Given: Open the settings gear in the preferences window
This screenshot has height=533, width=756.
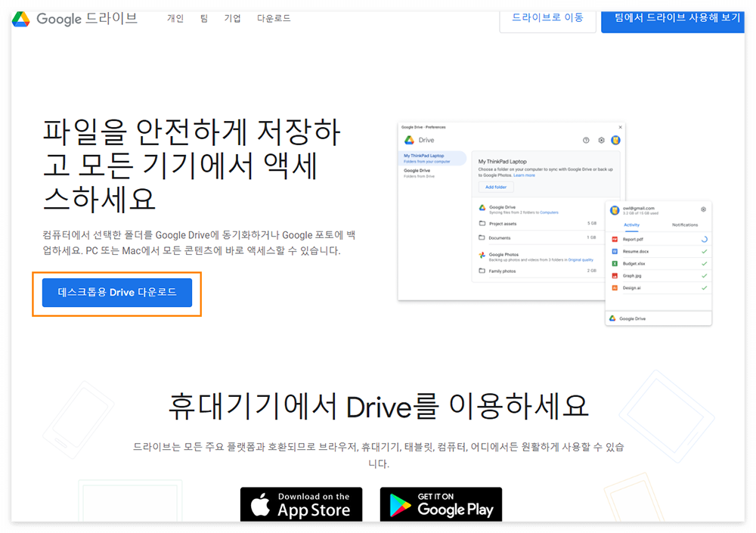Looking at the screenshot, I should coord(601,140).
